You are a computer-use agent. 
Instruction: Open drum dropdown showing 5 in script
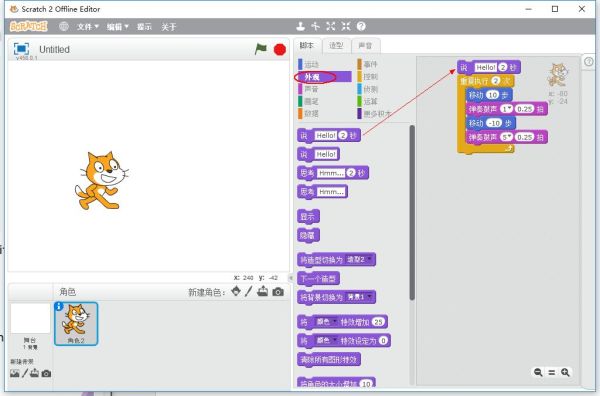[507, 137]
